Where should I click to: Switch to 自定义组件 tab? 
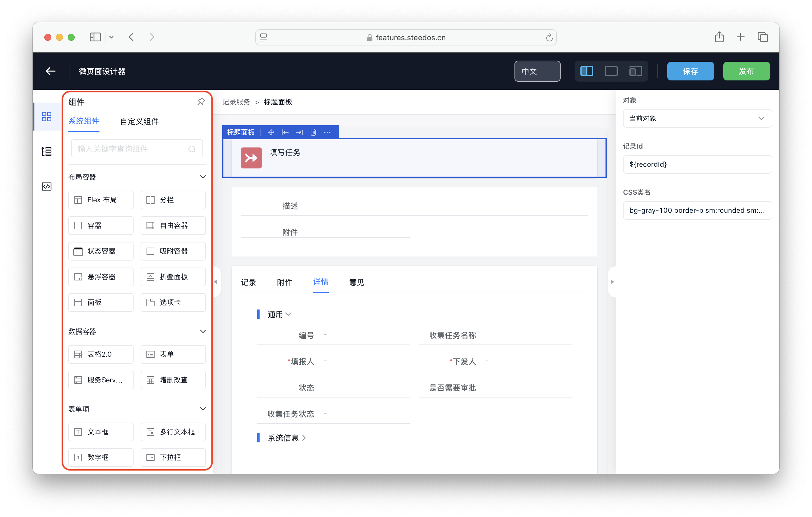139,121
